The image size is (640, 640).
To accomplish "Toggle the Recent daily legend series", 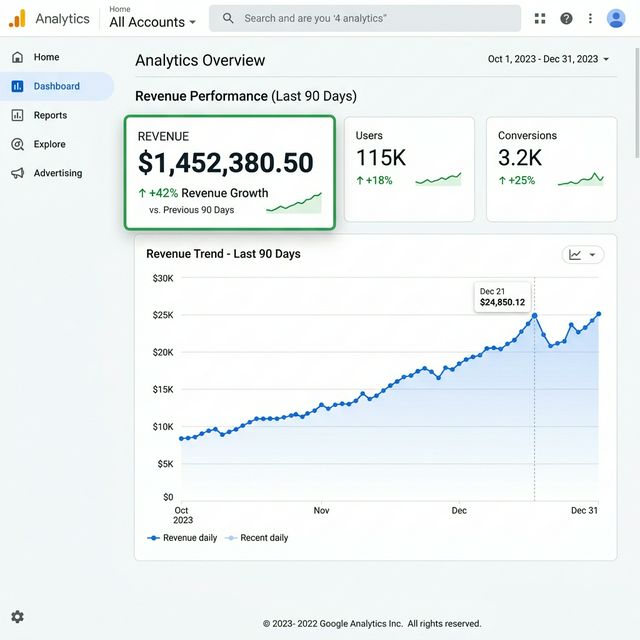I will pos(256,538).
